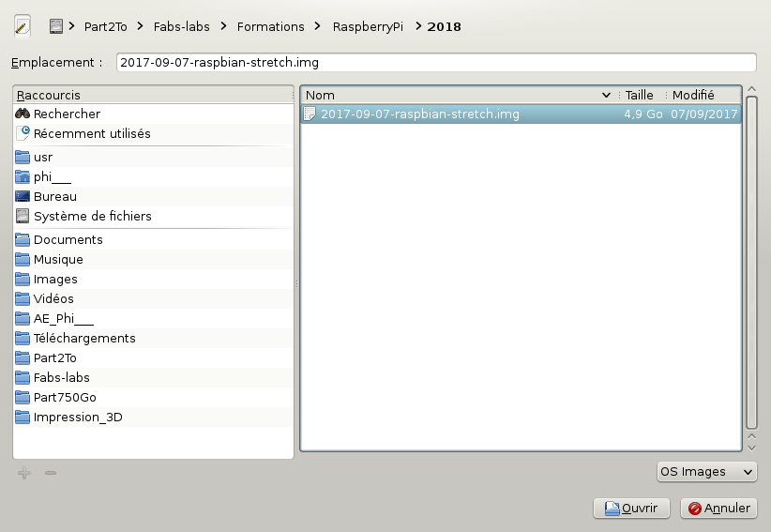Go to RaspberryPi folder in breadcrumb
Screen dimensions: 771x532
[368, 26]
